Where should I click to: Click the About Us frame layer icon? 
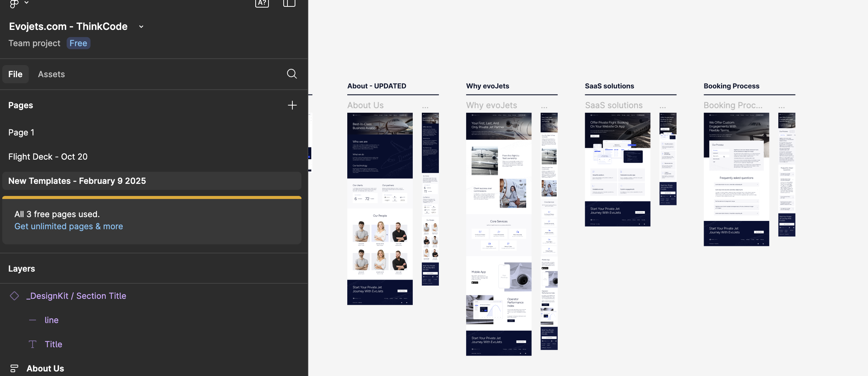[x=14, y=368]
